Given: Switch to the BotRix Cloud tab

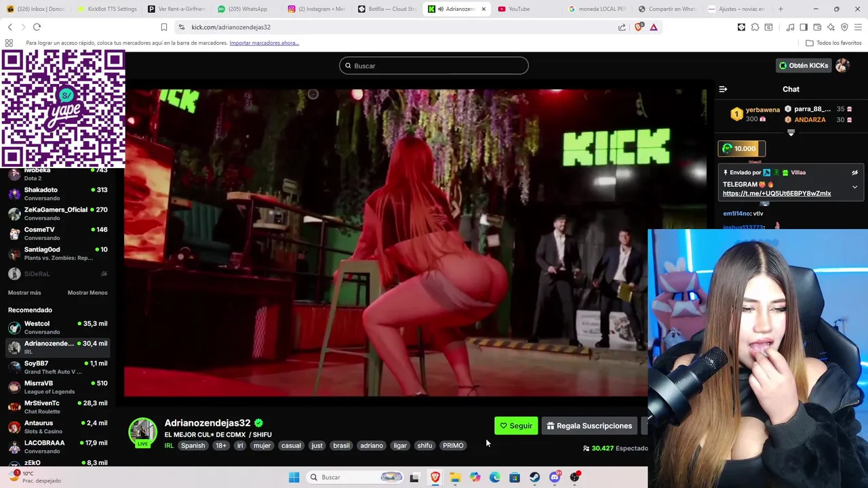Looking at the screenshot, I should (388, 9).
